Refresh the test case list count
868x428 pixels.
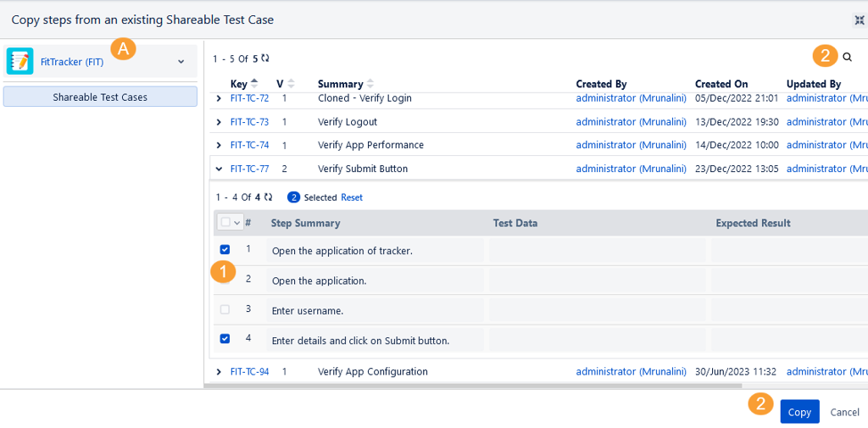(x=265, y=58)
